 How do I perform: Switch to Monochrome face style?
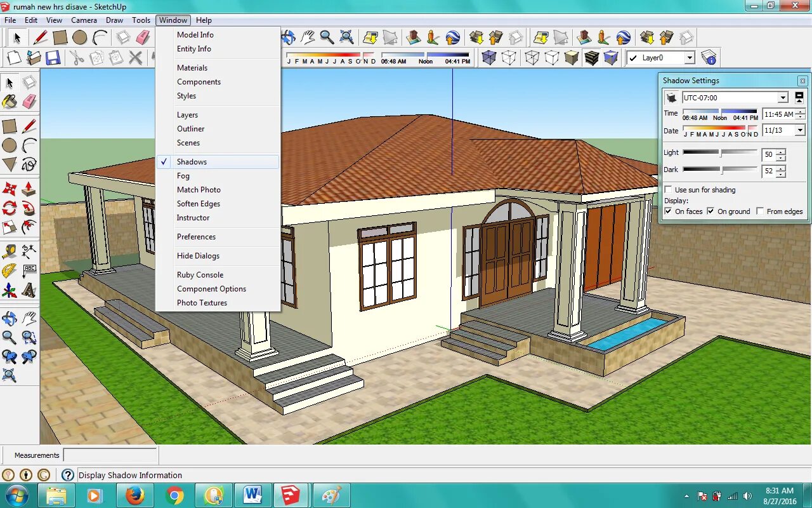(x=611, y=58)
